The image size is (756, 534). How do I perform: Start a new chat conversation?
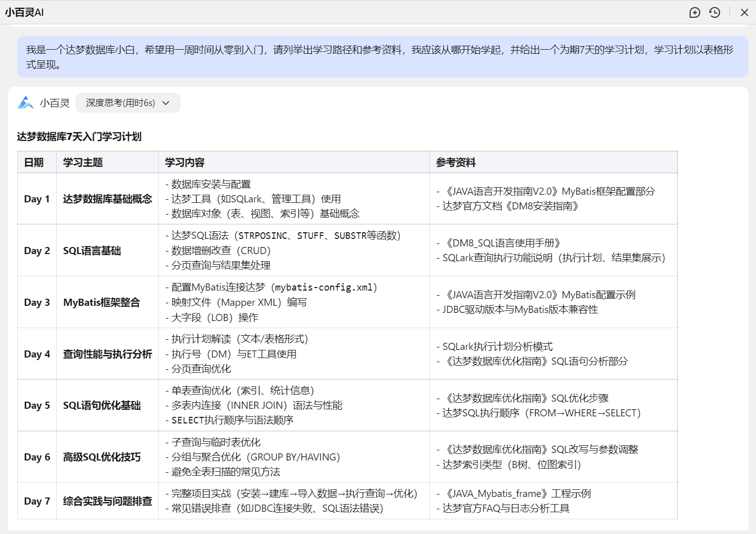point(695,12)
